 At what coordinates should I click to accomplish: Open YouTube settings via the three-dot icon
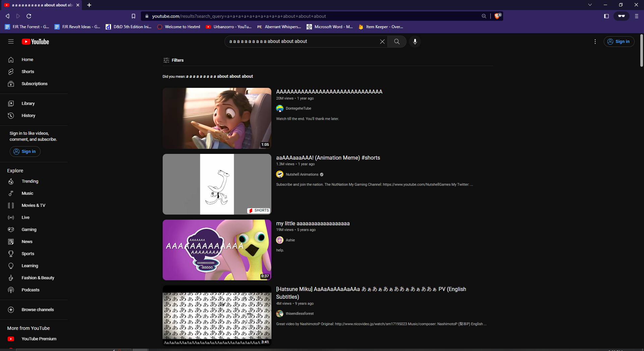click(x=595, y=42)
